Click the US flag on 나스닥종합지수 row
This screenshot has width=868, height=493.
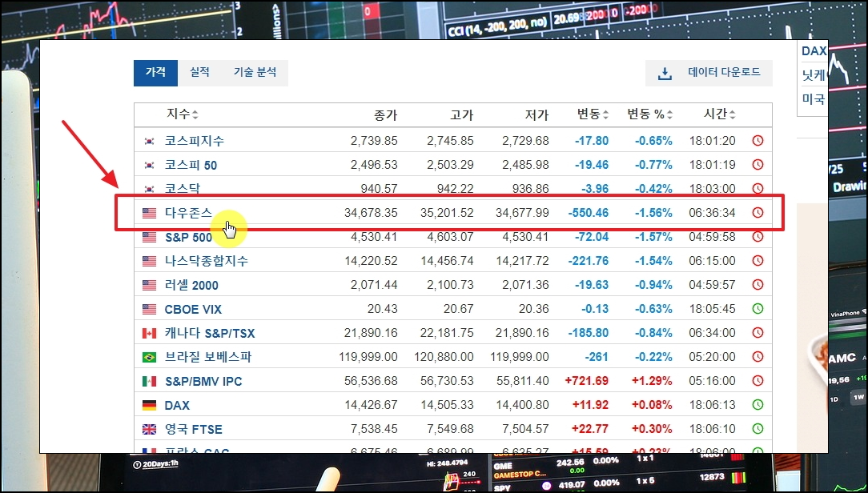(149, 261)
